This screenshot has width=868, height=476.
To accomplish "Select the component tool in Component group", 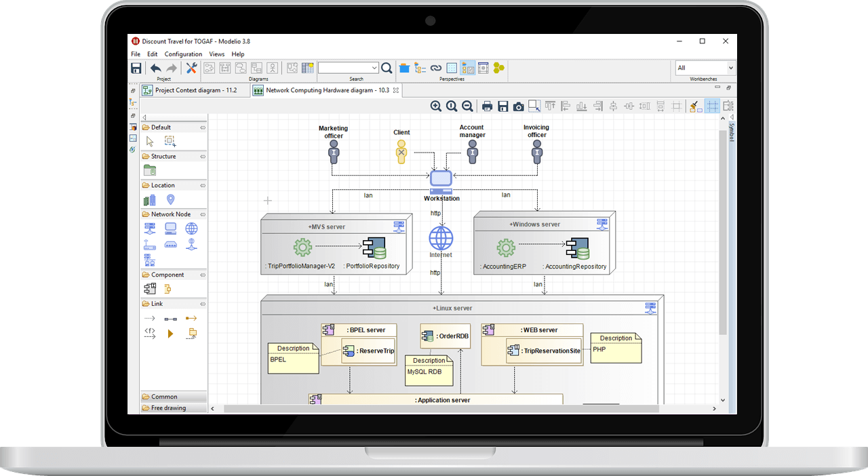I will 150,289.
